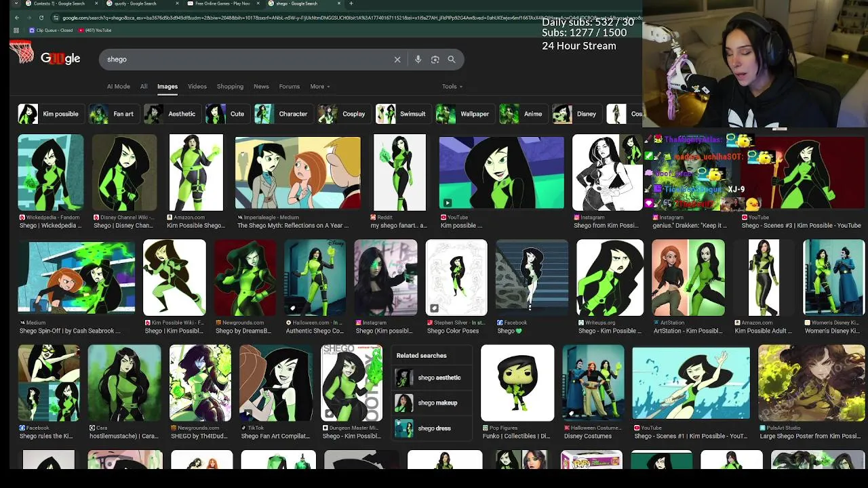
Task: Select the 'shego makeup' related search
Action: coord(431,403)
